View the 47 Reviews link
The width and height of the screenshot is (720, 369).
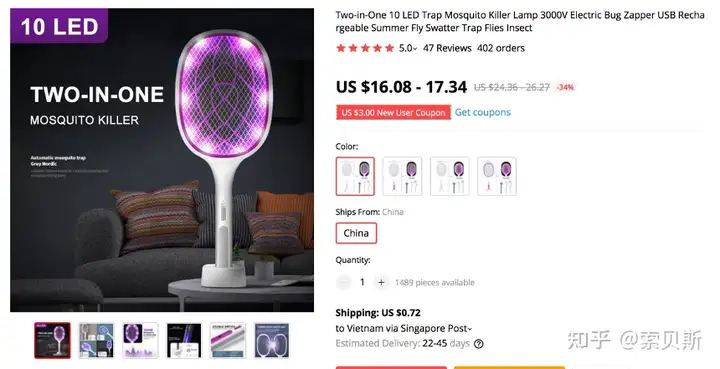[447, 48]
